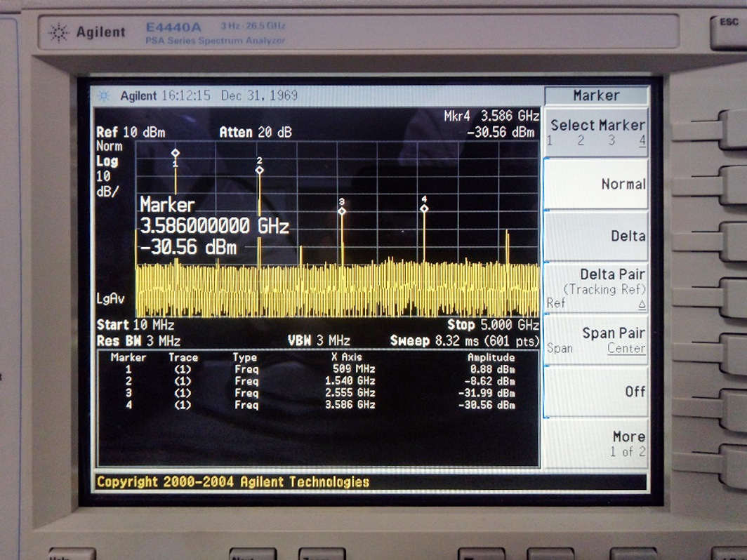Click the -30.56 dBm amplitude table cell
Viewport: 747px width, 560px height.
tap(487, 405)
